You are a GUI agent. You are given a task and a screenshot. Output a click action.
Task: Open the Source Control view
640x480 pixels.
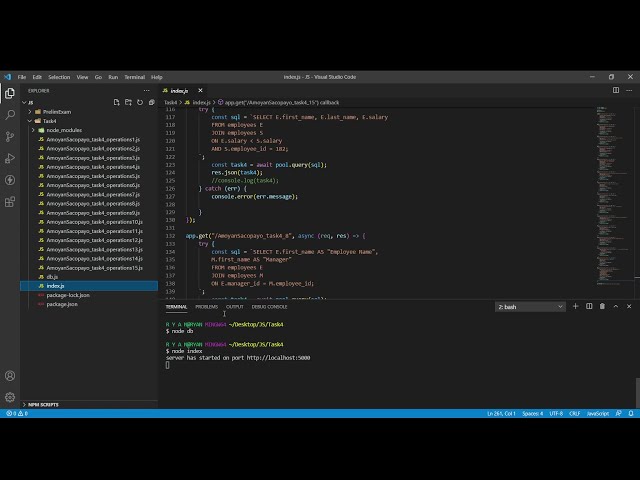(x=10, y=136)
